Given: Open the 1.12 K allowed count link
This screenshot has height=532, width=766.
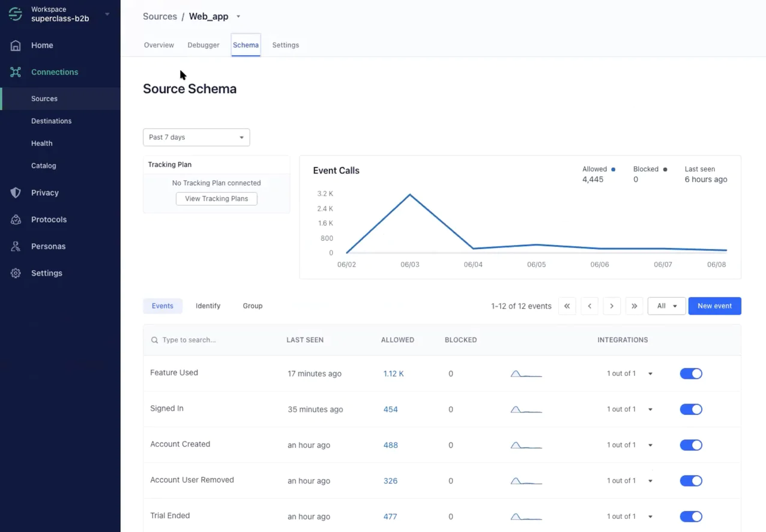Looking at the screenshot, I should (x=394, y=373).
